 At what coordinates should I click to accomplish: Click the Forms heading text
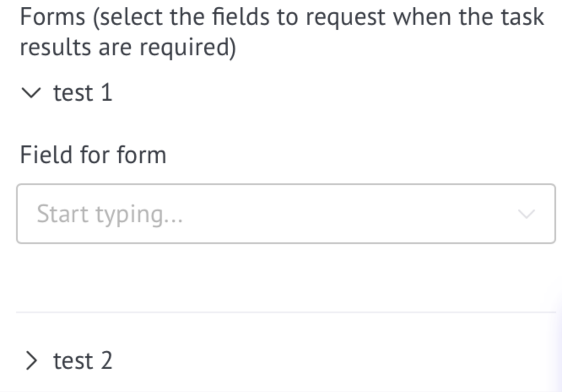coord(282,32)
